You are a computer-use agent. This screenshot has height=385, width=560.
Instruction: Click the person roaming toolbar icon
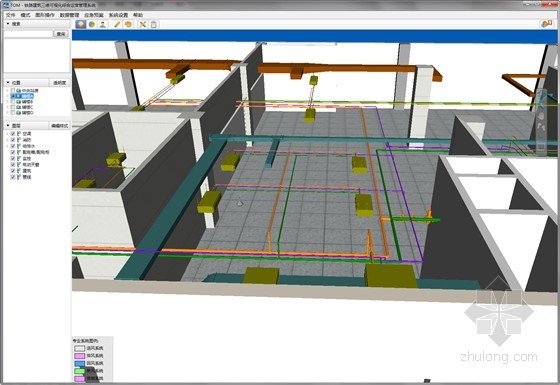102,24
